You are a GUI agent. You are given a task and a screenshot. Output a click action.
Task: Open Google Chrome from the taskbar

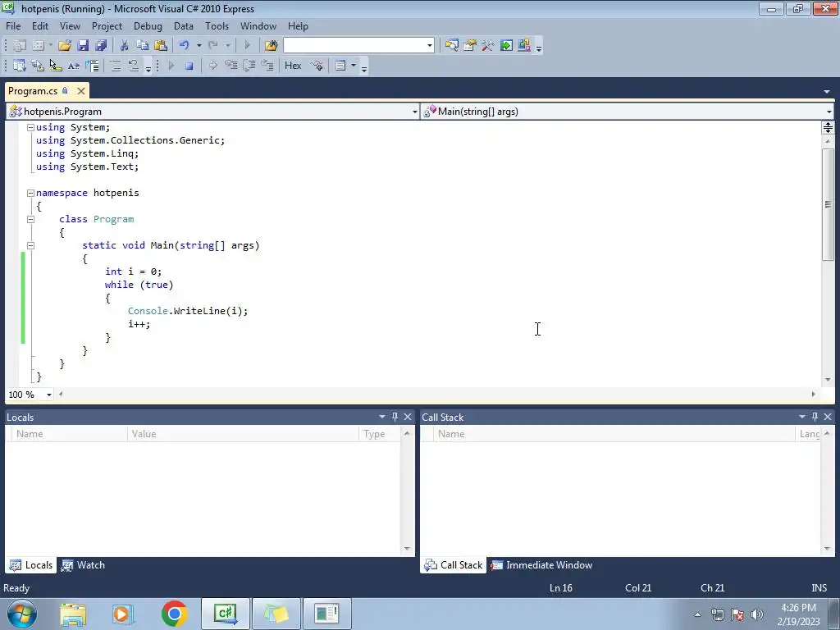pos(174,614)
